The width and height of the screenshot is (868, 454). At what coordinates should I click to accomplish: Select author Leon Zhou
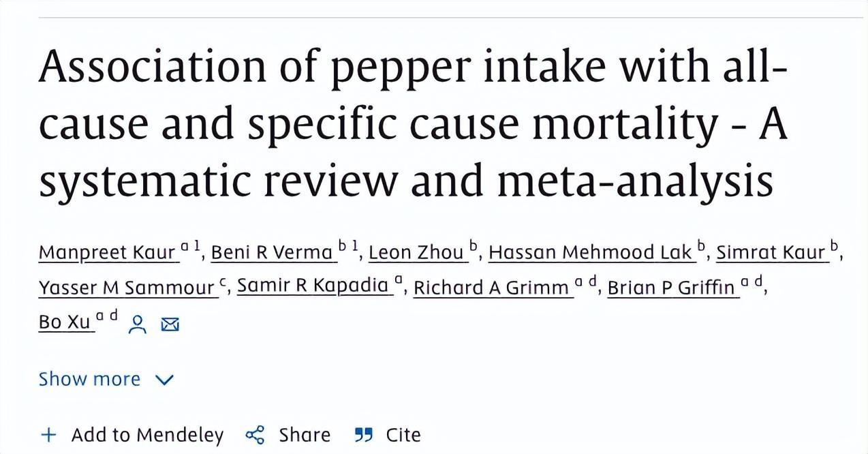[x=416, y=253]
